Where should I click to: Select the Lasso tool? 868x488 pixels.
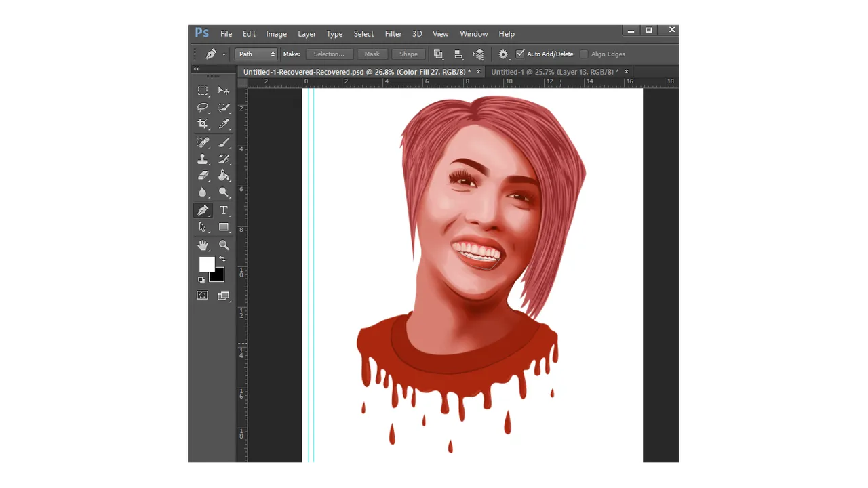tap(203, 107)
